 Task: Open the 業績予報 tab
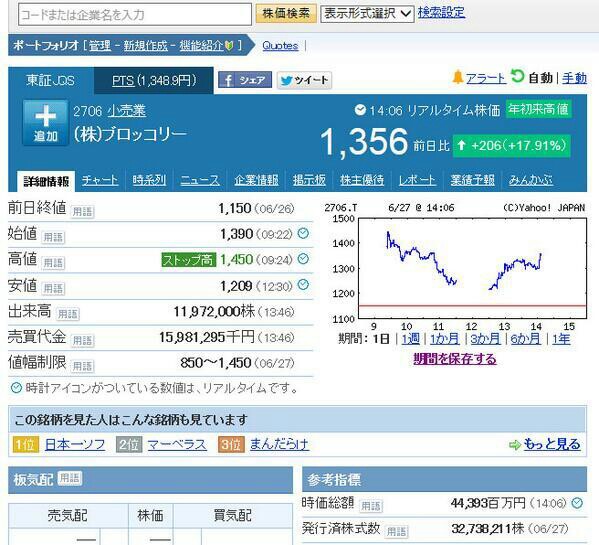(x=472, y=180)
